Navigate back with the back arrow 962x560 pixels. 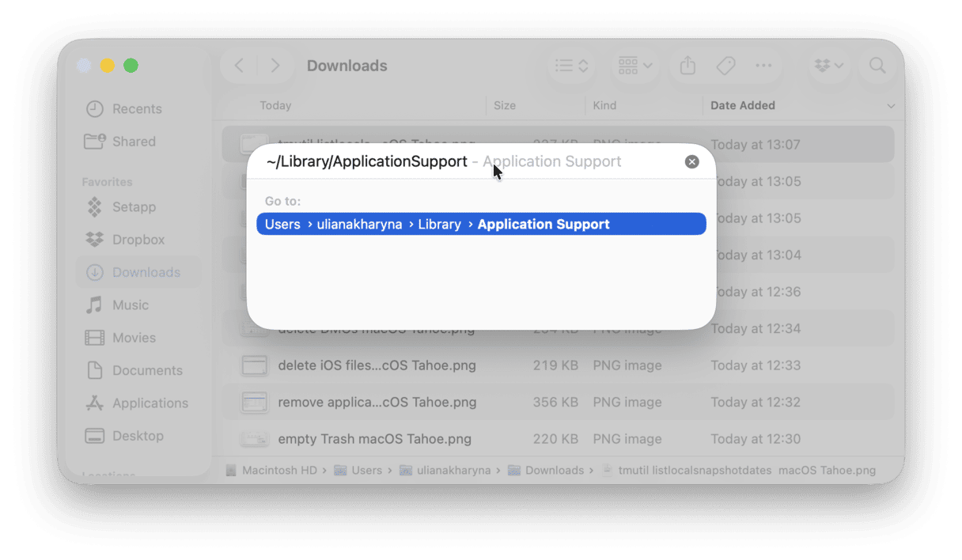tap(239, 66)
